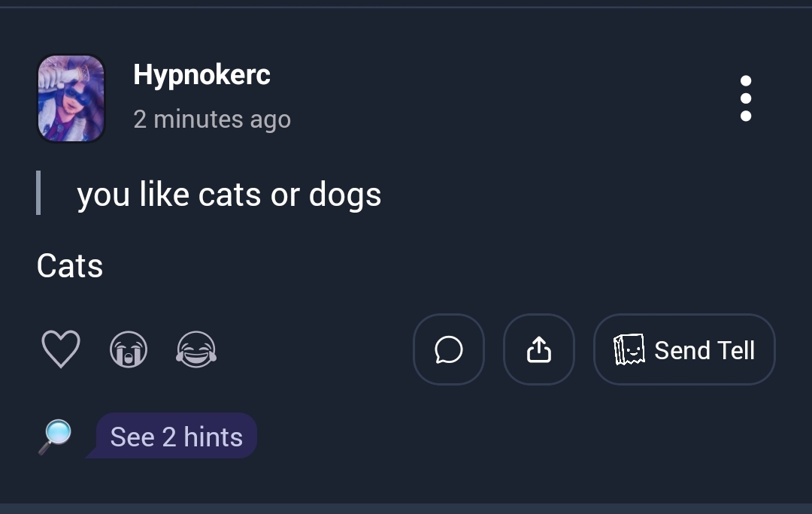This screenshot has height=514, width=812.
Task: Tap the word "hints" in the hints bubble
Action: 213,437
